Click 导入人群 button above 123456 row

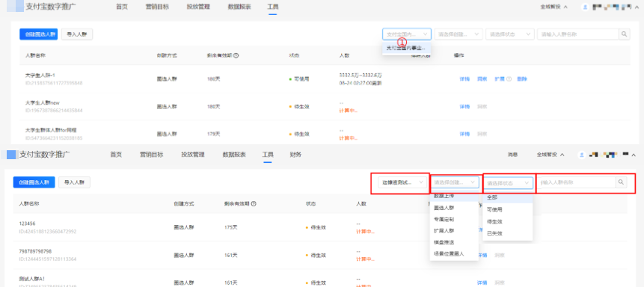point(74,182)
